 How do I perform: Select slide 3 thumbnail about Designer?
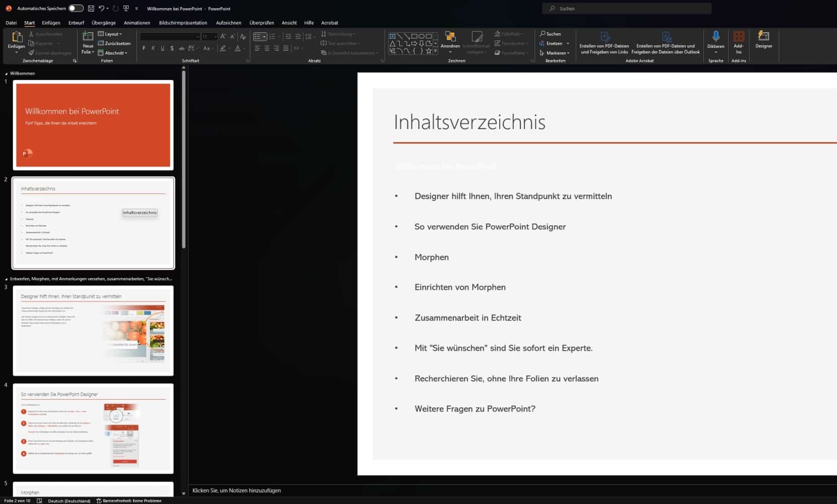click(x=93, y=330)
